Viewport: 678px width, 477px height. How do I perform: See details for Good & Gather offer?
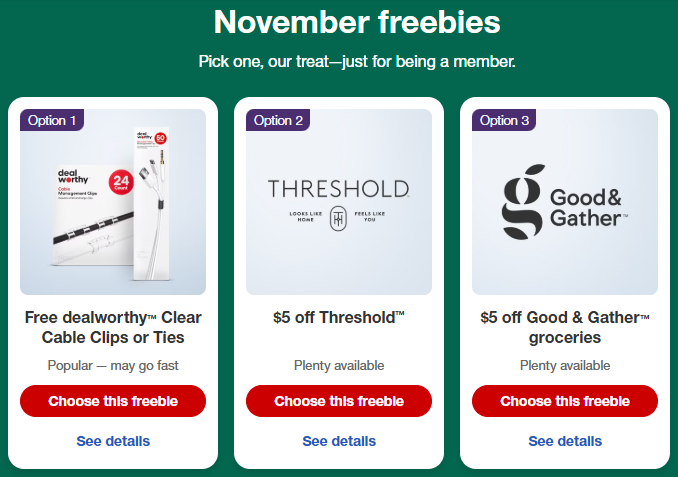coord(565,441)
